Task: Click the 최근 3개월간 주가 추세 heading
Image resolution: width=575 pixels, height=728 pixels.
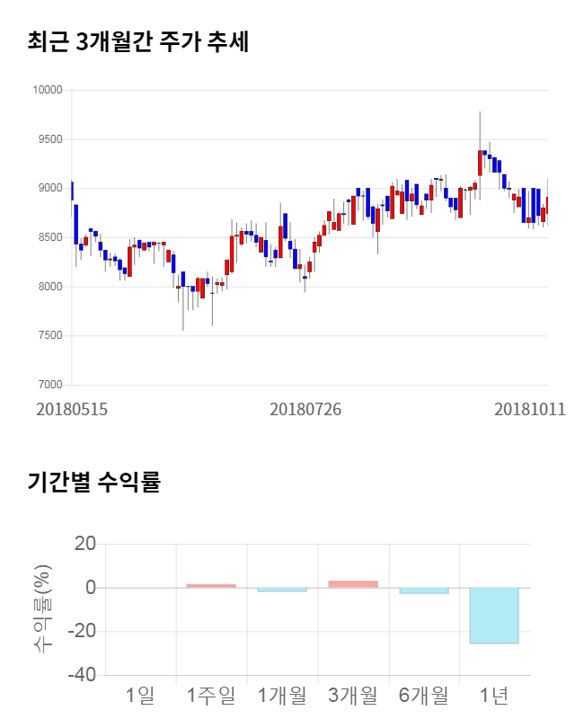Action: [x=138, y=42]
